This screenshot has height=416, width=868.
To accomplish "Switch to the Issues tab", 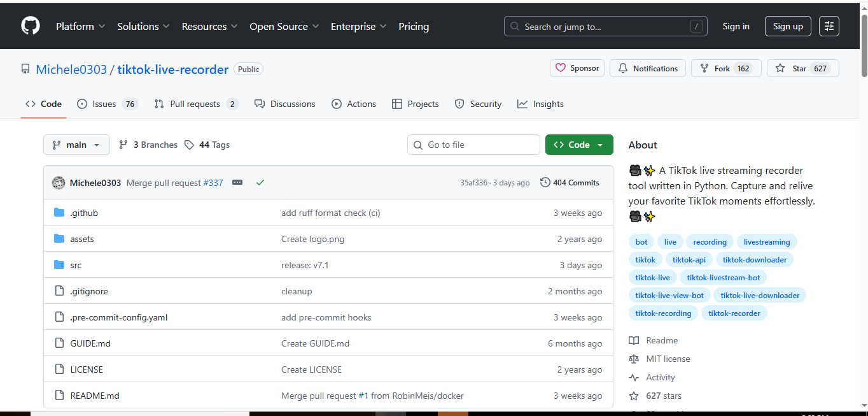I will (x=108, y=104).
